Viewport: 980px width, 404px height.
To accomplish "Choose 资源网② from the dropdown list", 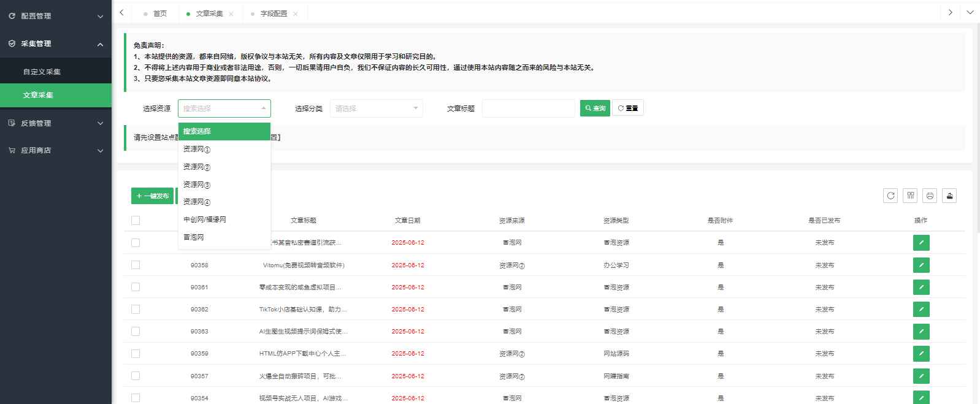I will (x=224, y=167).
